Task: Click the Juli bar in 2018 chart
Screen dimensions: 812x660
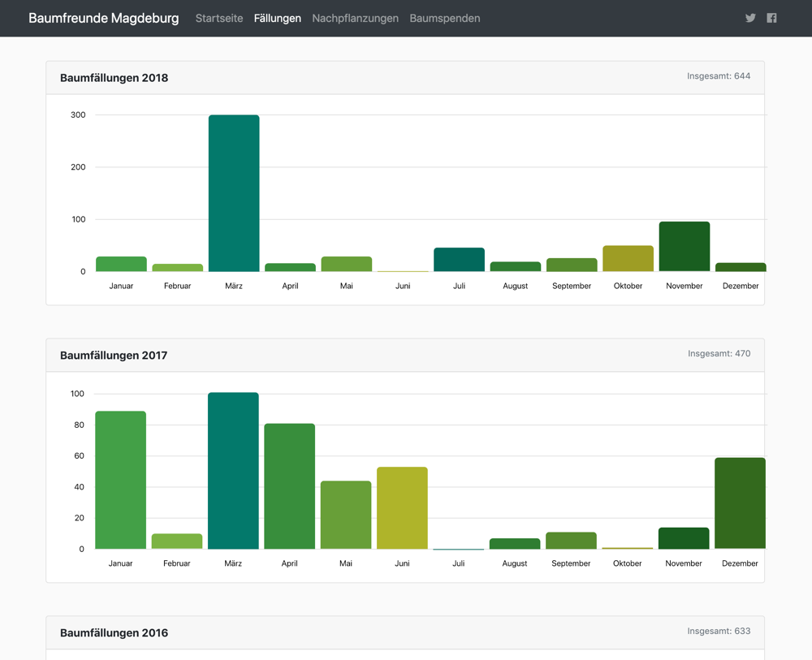Action: point(459,260)
